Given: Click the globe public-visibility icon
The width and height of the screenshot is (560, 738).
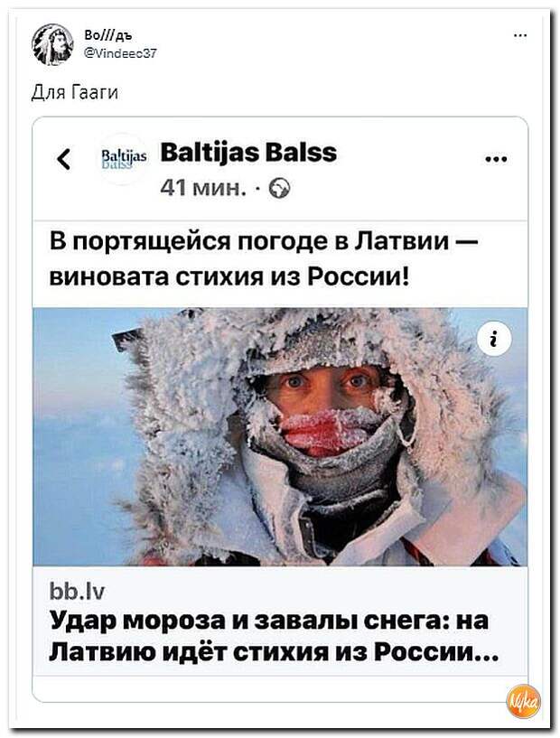Looking at the screenshot, I should pos(279,188).
